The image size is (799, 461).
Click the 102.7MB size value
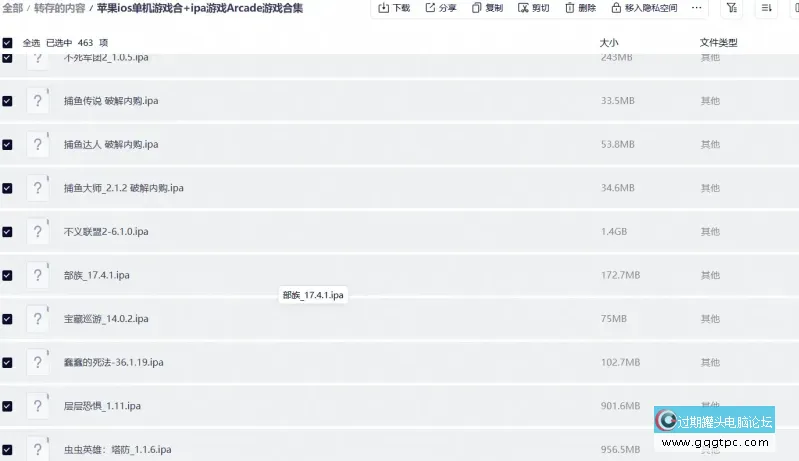click(x=620, y=363)
